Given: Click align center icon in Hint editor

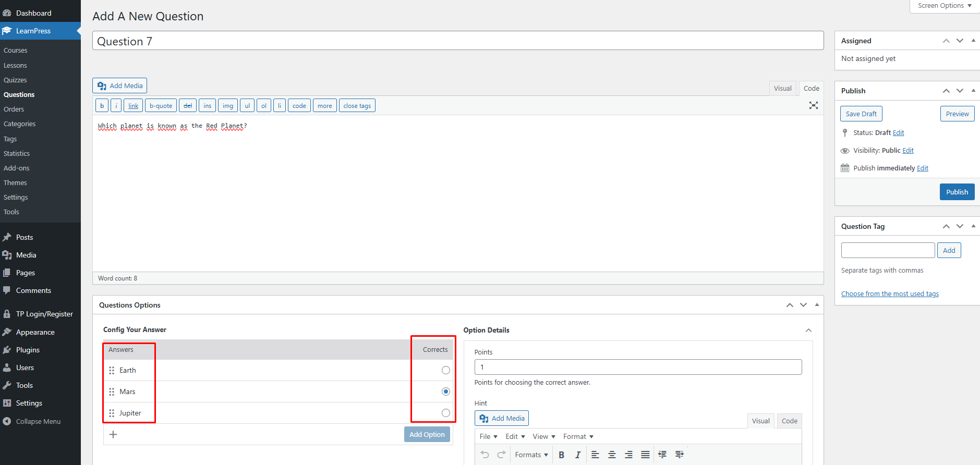Looking at the screenshot, I should pos(612,455).
